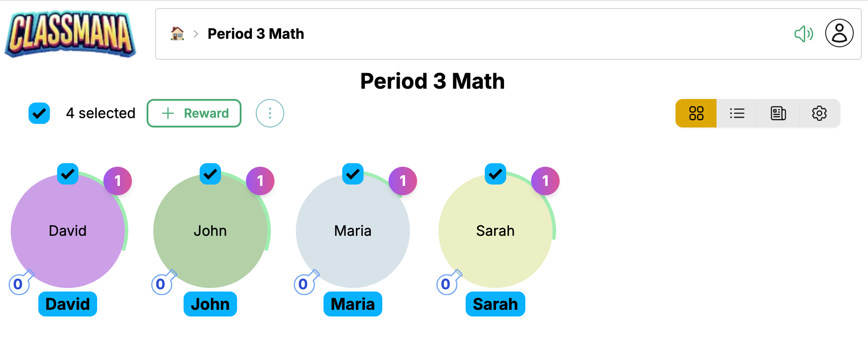Click David's potion flask icon
The height and width of the screenshot is (337, 868).
point(20,283)
